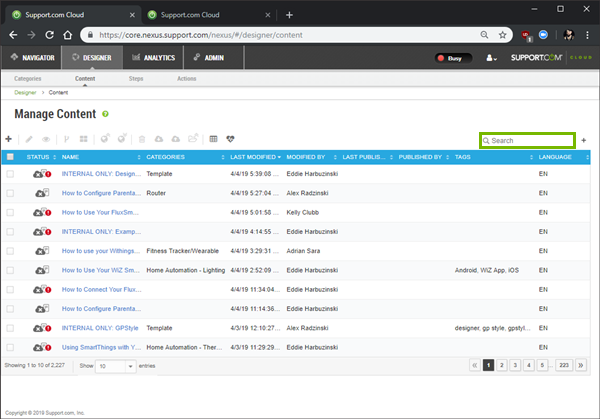Click the eye preview icon in toolbar
The image size is (600, 419).
coord(46,139)
